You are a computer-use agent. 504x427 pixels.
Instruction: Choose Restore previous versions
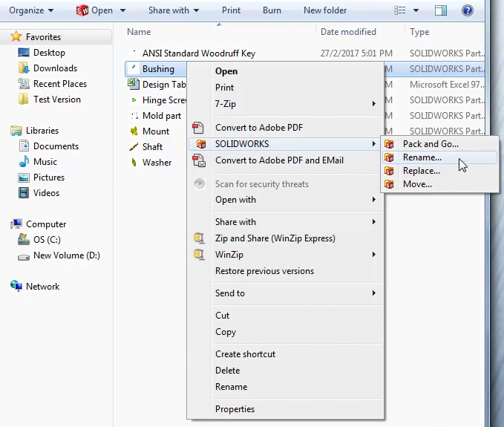click(264, 271)
